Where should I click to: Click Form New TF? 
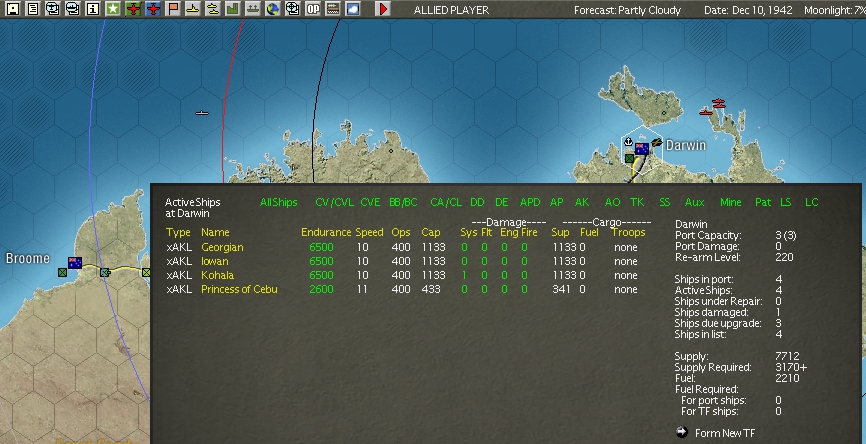click(x=725, y=433)
